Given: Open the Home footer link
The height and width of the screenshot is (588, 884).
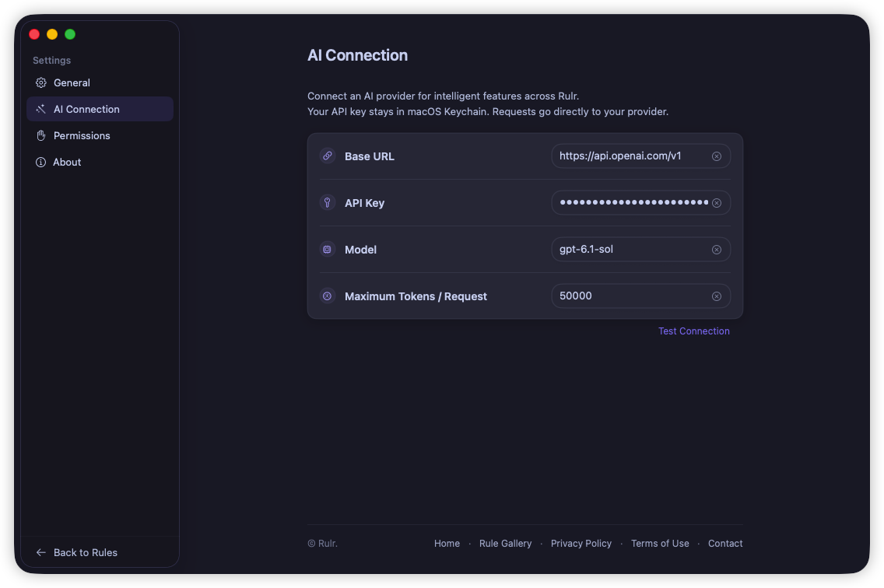Looking at the screenshot, I should [x=447, y=544].
